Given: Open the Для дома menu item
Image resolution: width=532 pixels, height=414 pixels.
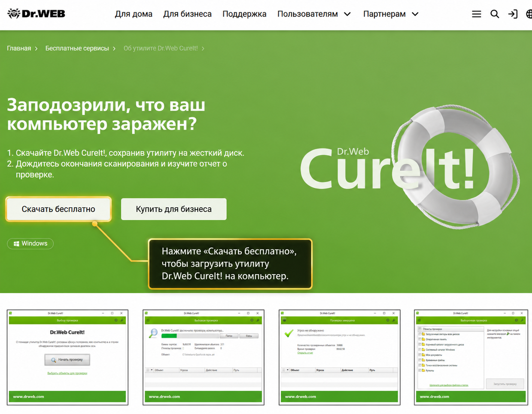Looking at the screenshot, I should pyautogui.click(x=133, y=14).
